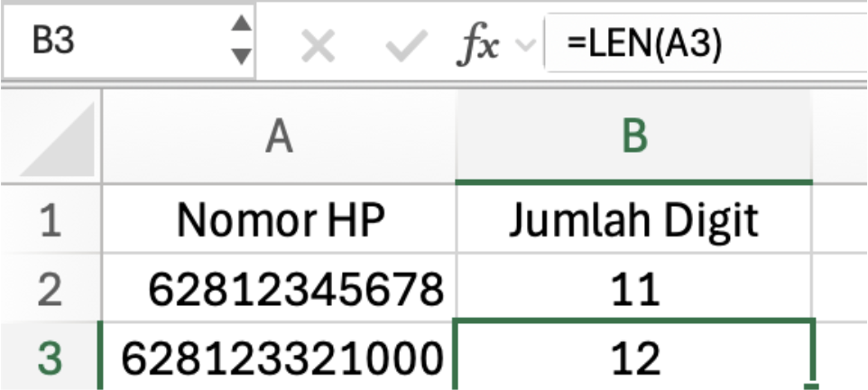The image size is (868, 390).
Task: Open Insert Function with the fx icon
Action: tap(477, 44)
